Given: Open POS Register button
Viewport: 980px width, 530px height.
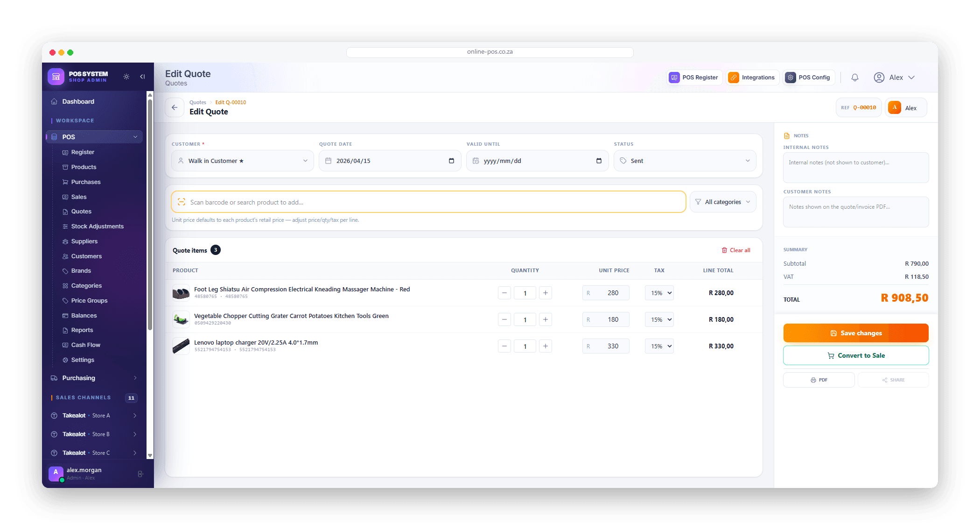Looking at the screenshot, I should click(x=694, y=78).
